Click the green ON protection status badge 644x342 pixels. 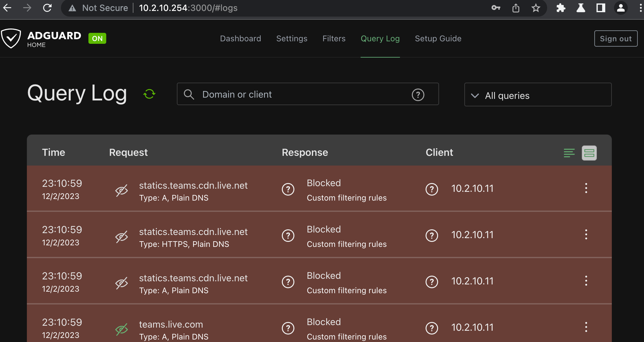coord(97,38)
